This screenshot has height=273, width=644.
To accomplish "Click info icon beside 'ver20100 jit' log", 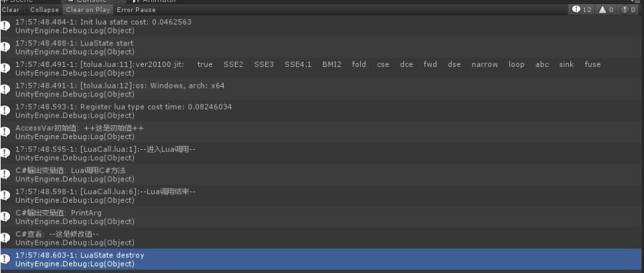I will coord(5,68).
